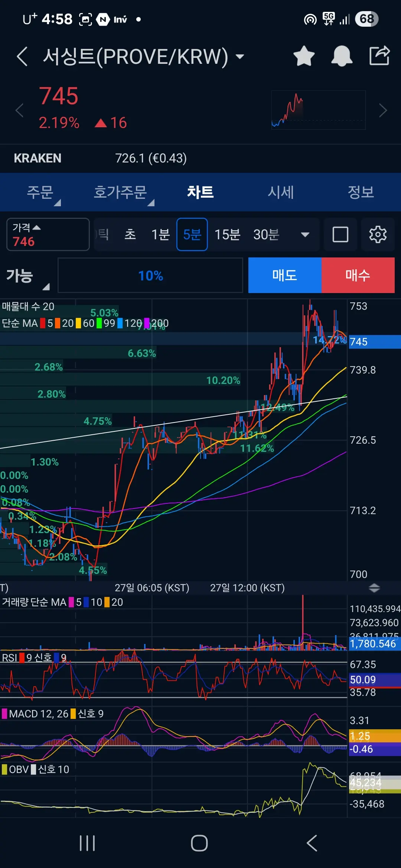Open chart settings gear icon
Image resolution: width=401 pixels, height=868 pixels.
[x=378, y=234]
